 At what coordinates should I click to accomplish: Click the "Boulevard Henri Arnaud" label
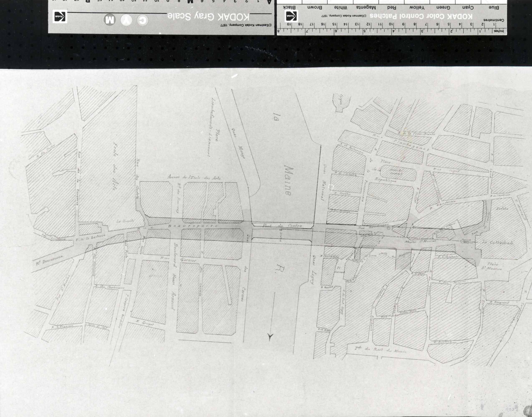(x=174, y=276)
